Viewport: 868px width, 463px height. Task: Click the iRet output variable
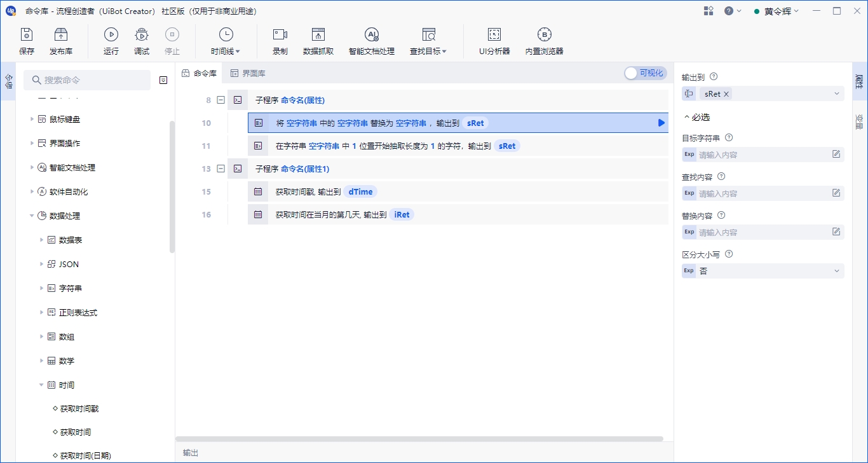(402, 214)
